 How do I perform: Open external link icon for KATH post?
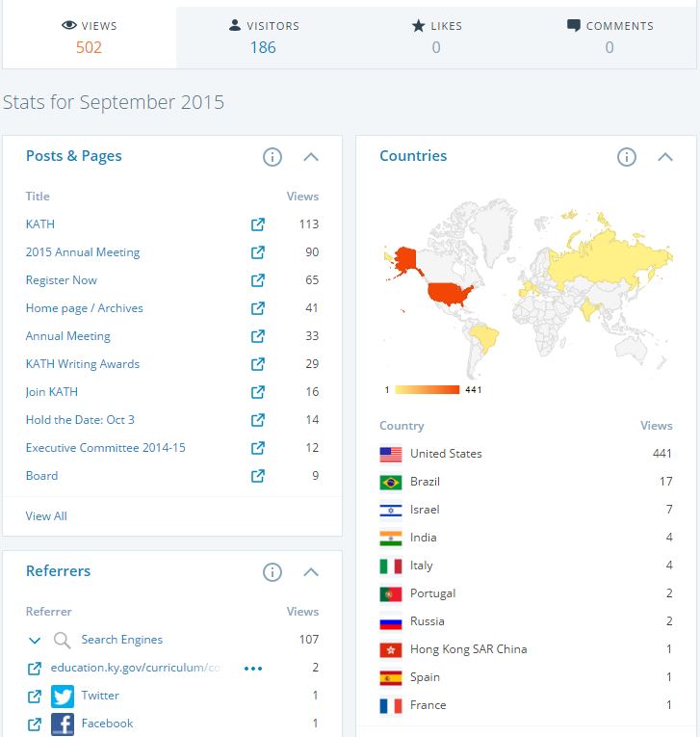coord(258,224)
